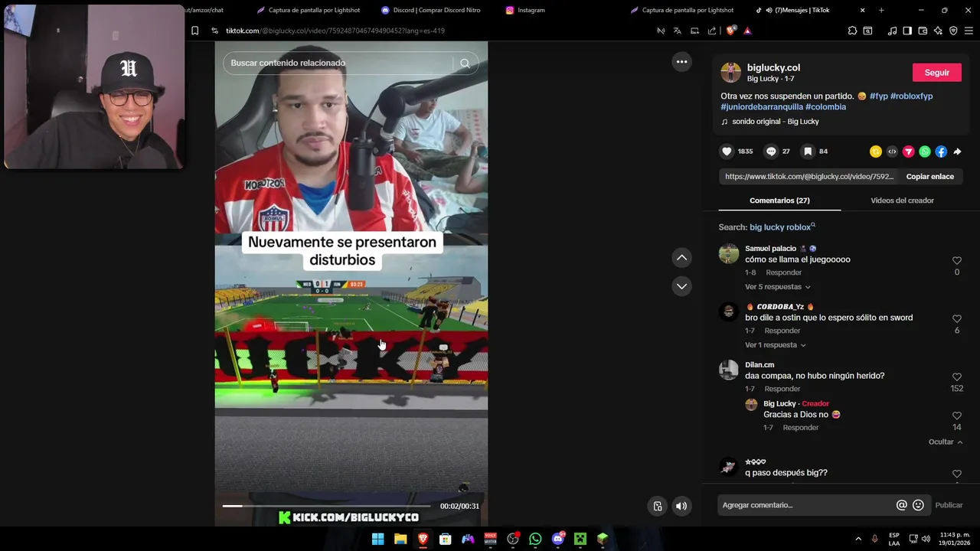Viewport: 980px width, 551px height.
Task: Open WhatsApp from the taskbar
Action: tap(535, 539)
